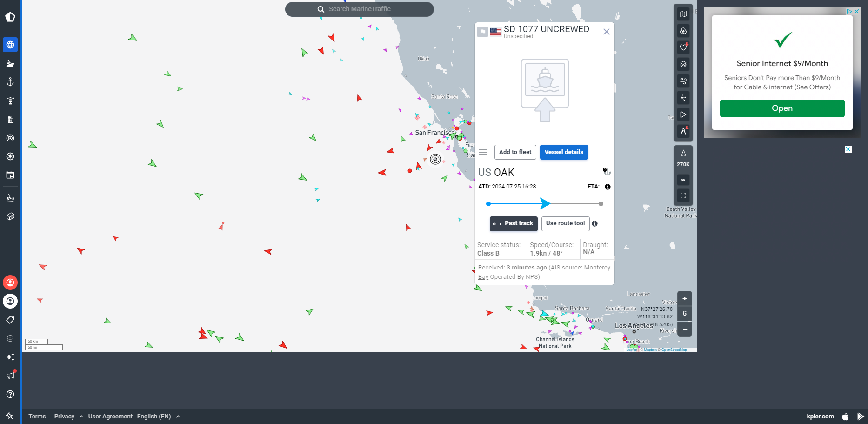868x424 pixels.
Task: Open the megaphone announcements icon
Action: (x=10, y=376)
